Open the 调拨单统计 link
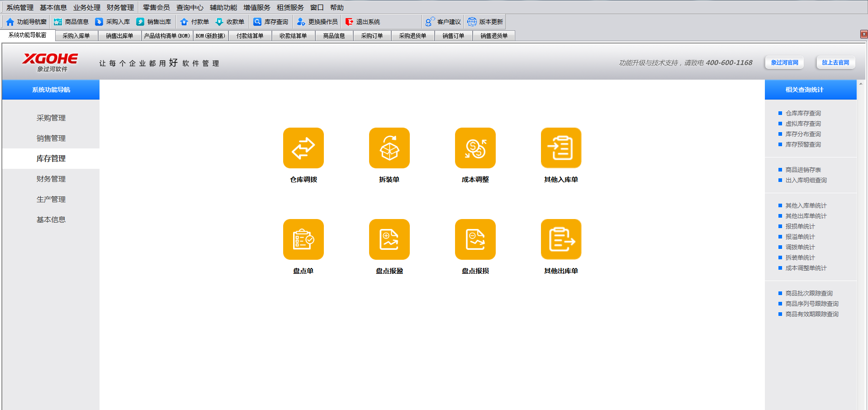Viewport: 868px width, 410px height. (x=800, y=247)
